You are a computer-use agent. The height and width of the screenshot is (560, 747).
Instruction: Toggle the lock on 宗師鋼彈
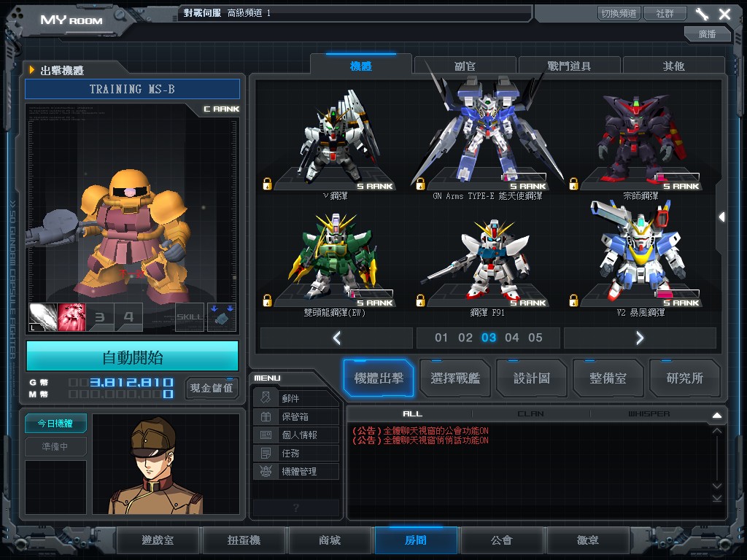tap(573, 184)
